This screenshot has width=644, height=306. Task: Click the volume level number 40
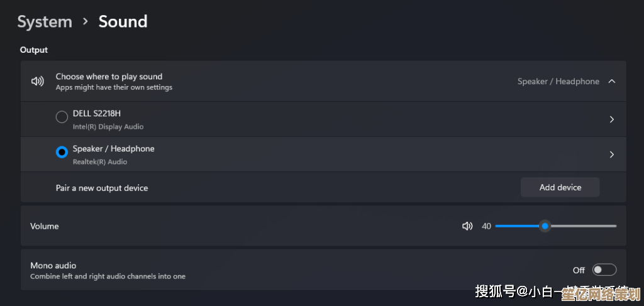pos(486,226)
